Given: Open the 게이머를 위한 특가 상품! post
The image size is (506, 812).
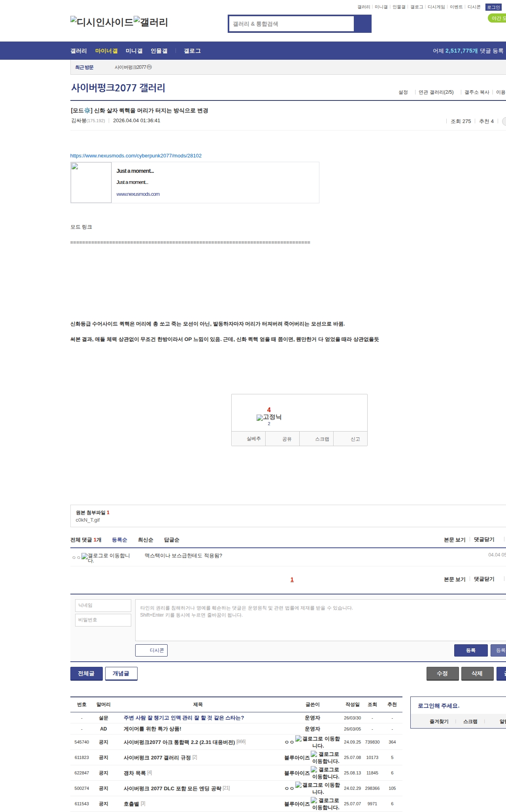Looking at the screenshot, I should [153, 729].
